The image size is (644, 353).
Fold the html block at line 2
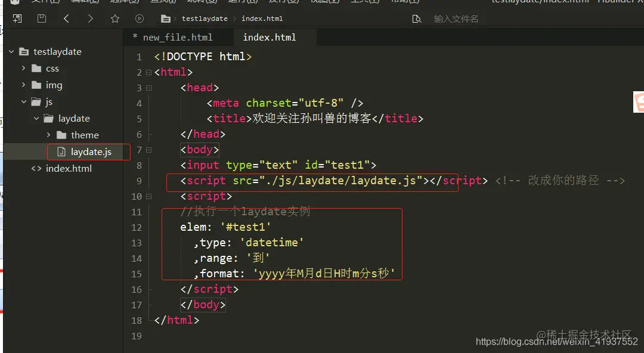tap(148, 72)
